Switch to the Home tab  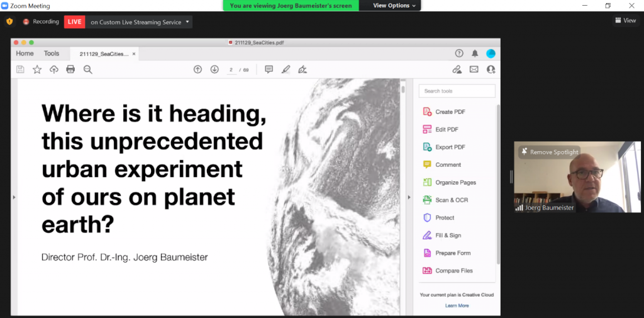(x=25, y=54)
